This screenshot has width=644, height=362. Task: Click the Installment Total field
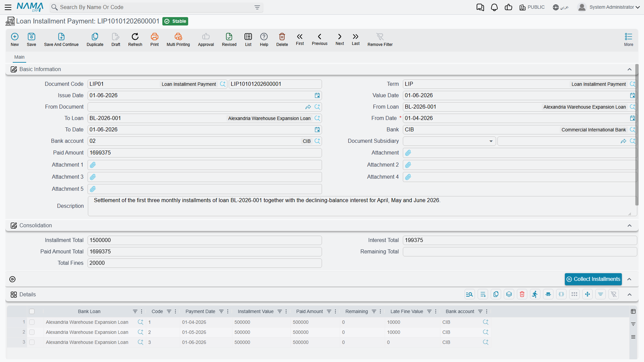click(205, 240)
